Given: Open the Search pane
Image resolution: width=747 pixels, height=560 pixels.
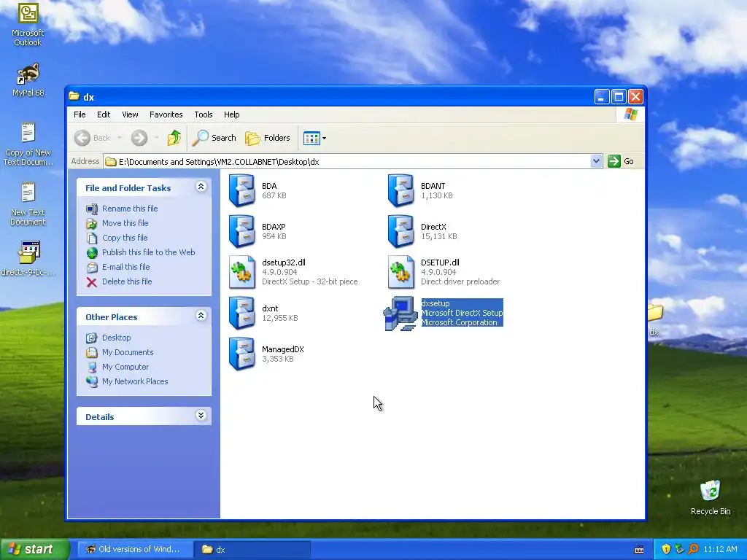Looking at the screenshot, I should 214,138.
